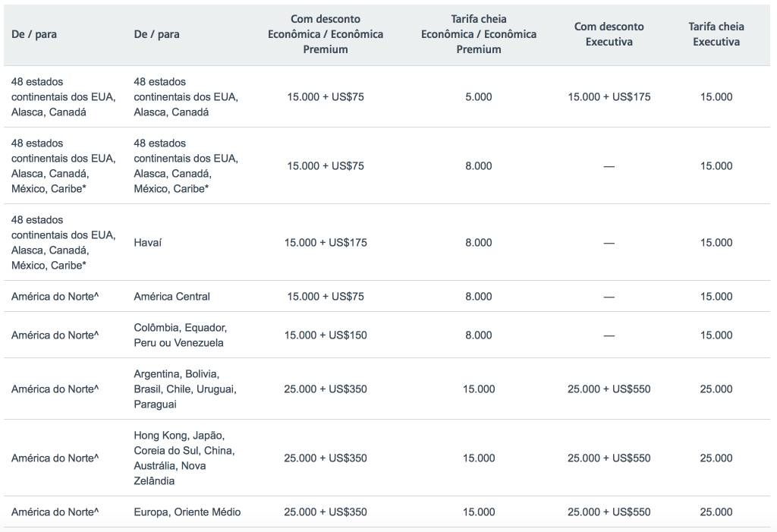Select '15.000 + US$175' in the Com desconto Executiva column
Viewport: 777px width, 532px height.
coord(609,96)
